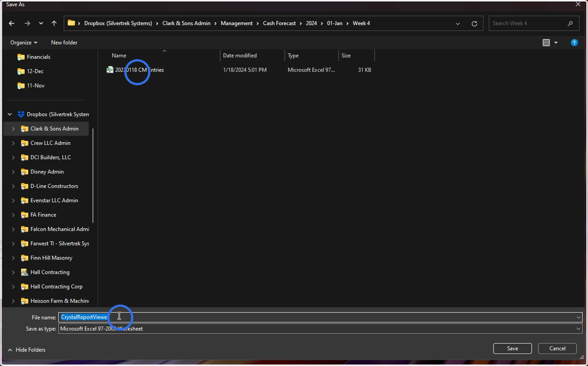This screenshot has width=588, height=366.
Task: Select the Dropbox icon in the sidebar
Action: pyautogui.click(x=21, y=114)
